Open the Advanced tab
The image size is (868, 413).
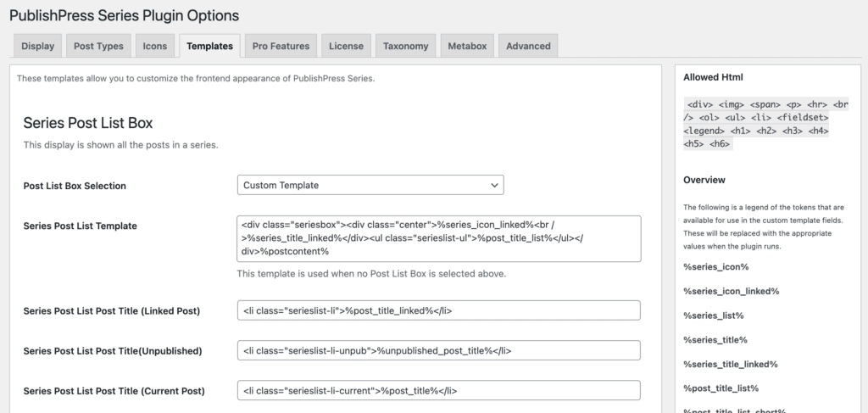pyautogui.click(x=528, y=46)
